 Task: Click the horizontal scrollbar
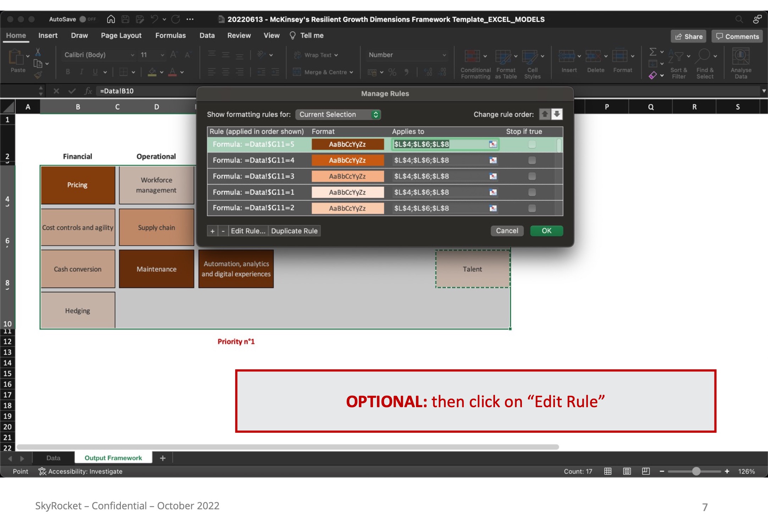[x=288, y=447]
